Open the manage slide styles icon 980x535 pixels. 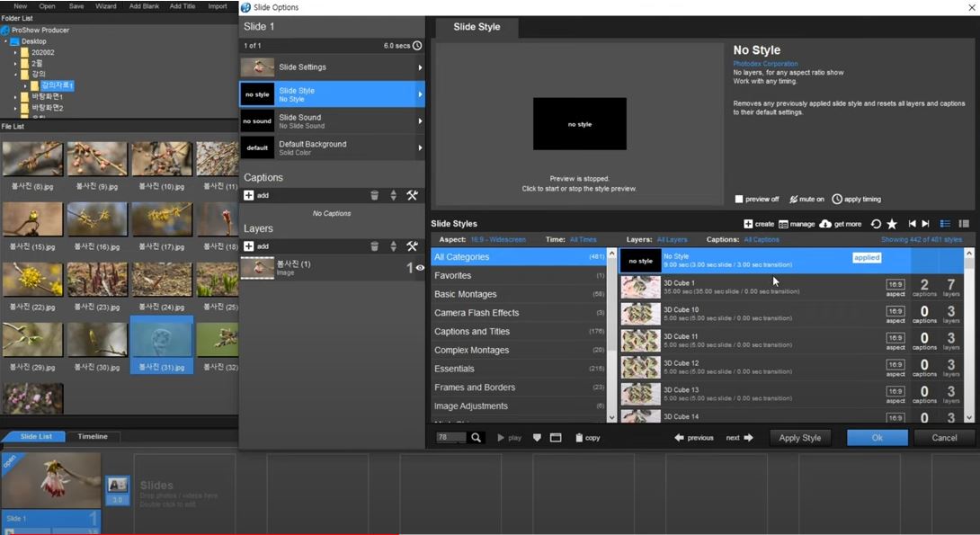tap(783, 225)
